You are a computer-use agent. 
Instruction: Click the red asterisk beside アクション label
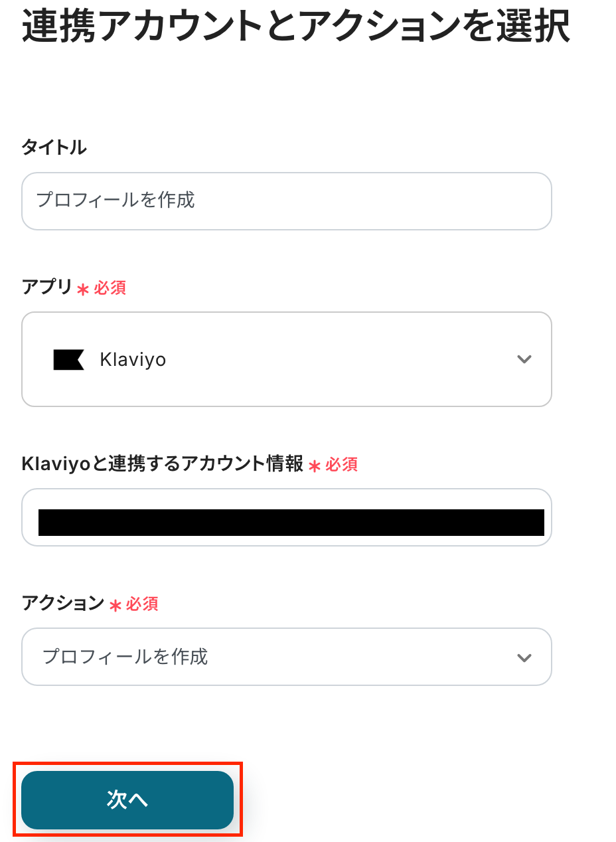point(116,605)
